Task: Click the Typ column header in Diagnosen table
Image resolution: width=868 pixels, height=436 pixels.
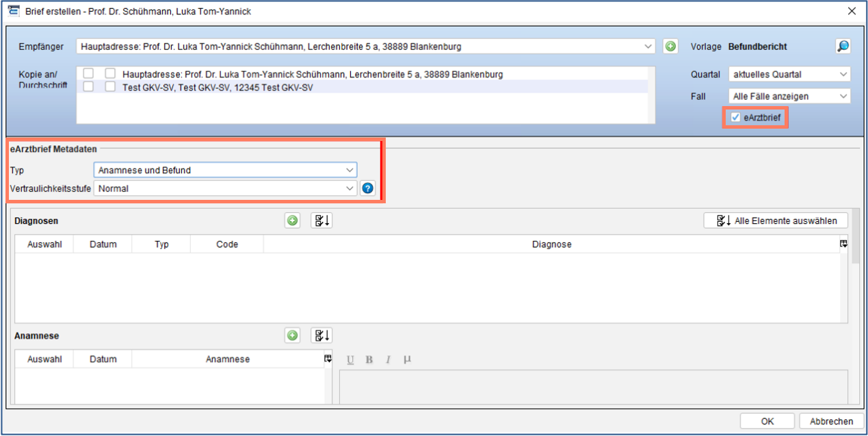Action: (x=161, y=244)
